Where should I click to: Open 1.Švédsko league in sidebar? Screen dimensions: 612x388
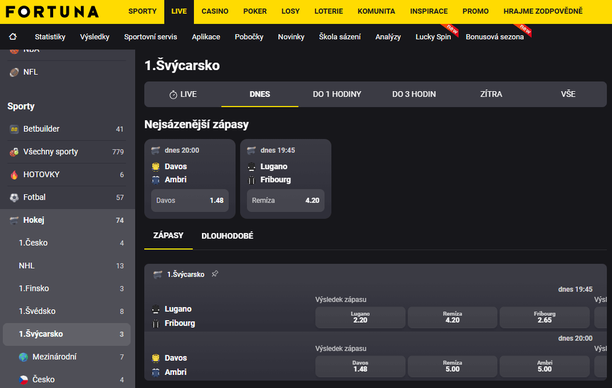pos(67,311)
